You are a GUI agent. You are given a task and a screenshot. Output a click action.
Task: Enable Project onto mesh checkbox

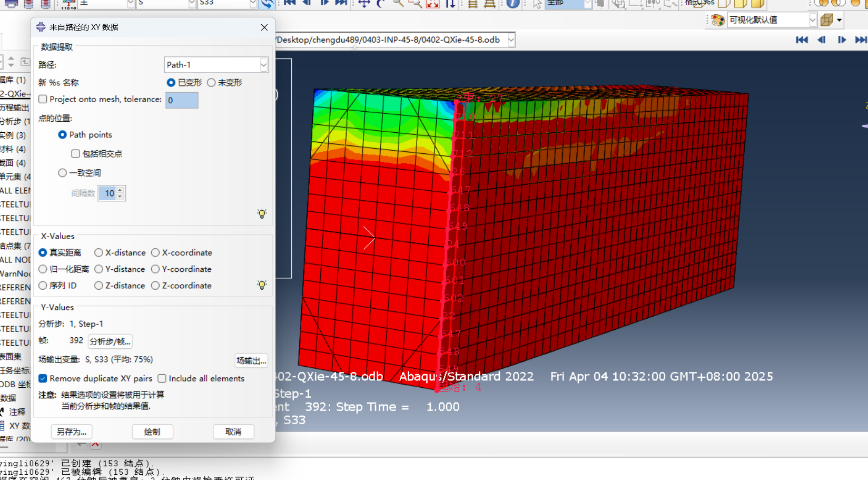point(43,99)
